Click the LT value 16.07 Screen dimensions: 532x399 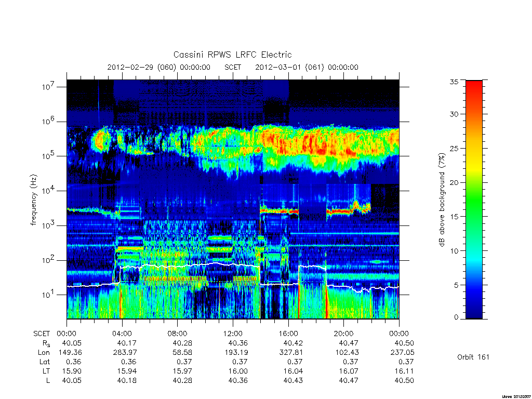pyautogui.click(x=349, y=371)
